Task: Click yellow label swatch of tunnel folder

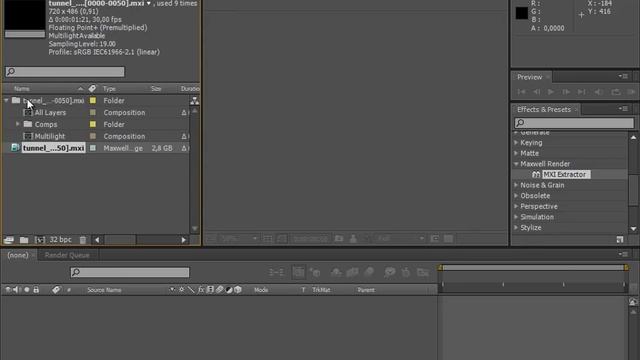Action: (x=93, y=100)
